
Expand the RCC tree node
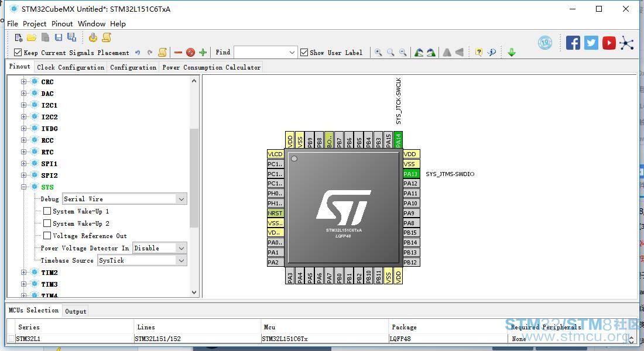[x=24, y=140]
